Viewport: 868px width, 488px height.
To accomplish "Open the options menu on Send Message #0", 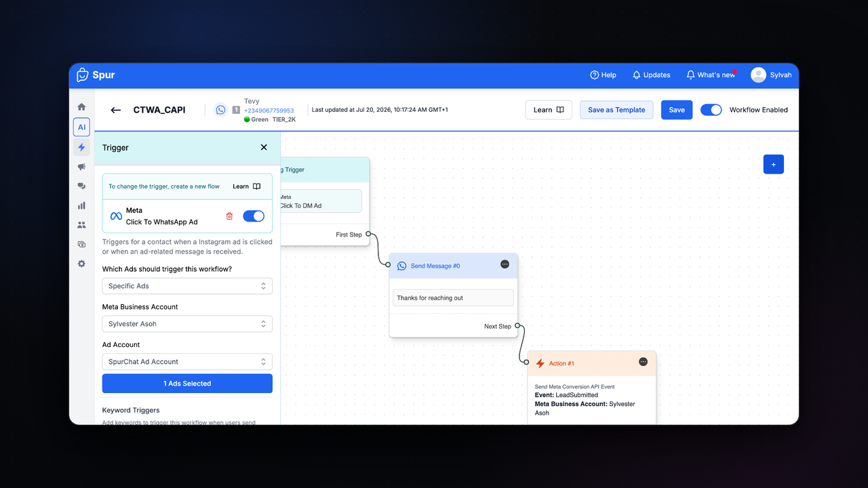I will click(505, 264).
